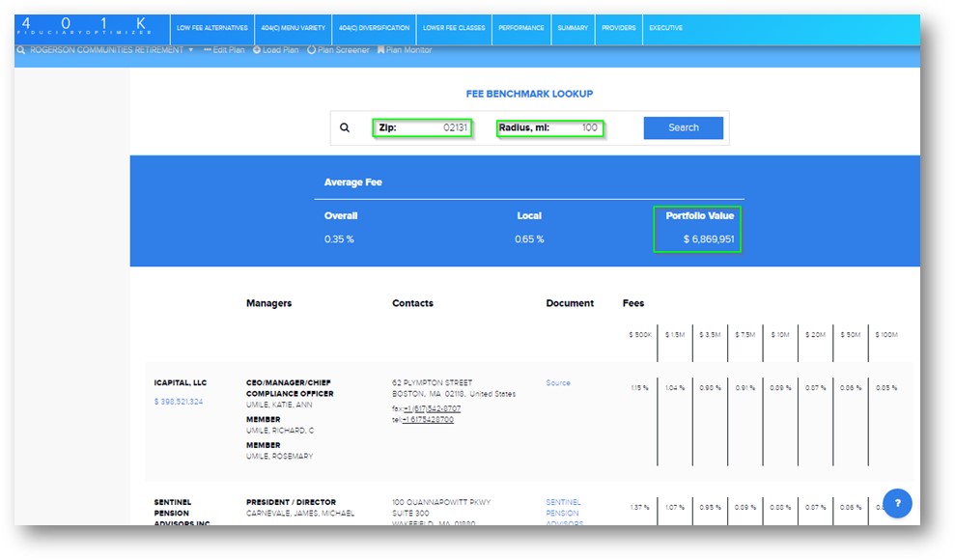This screenshot has height=560, width=955.
Task: Go to the 404(c) Diversification tab
Action: pyautogui.click(x=374, y=28)
